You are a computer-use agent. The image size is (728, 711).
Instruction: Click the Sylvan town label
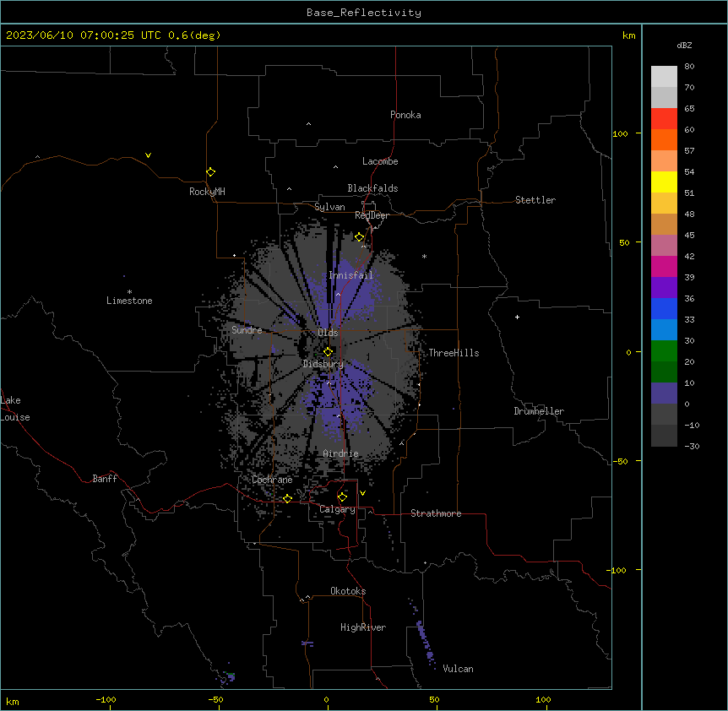pyautogui.click(x=329, y=207)
